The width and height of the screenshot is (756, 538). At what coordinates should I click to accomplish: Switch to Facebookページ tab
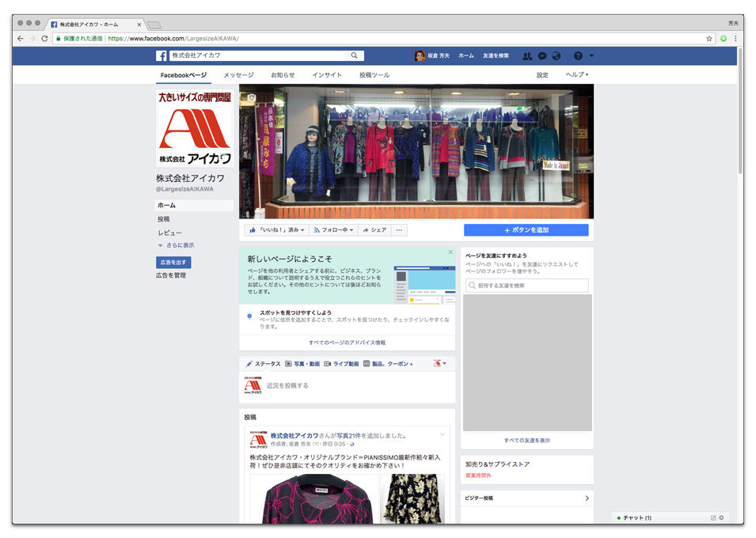(x=183, y=75)
